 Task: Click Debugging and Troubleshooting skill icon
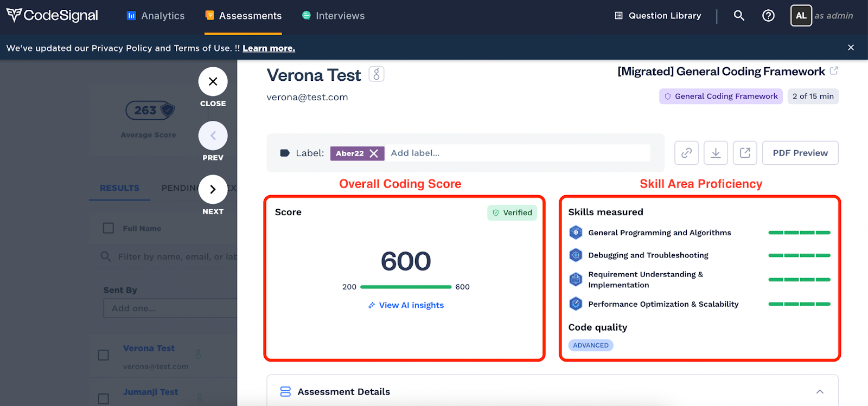coord(576,255)
